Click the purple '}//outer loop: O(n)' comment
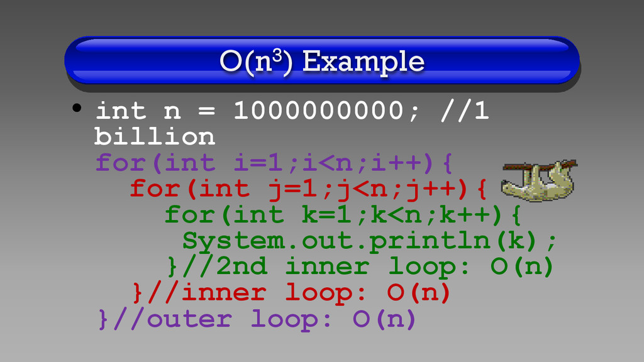Viewport: 644px width, 362px height. [x=257, y=319]
